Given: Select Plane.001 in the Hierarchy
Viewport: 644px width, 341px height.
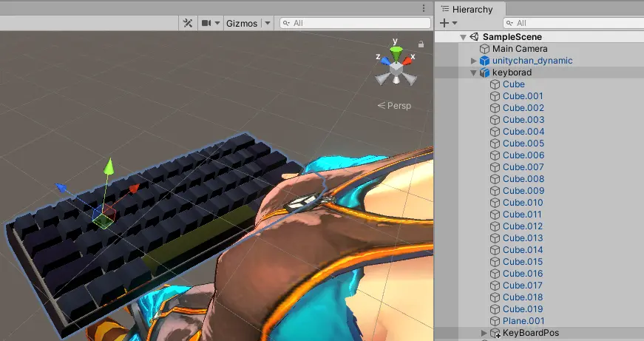Looking at the screenshot, I should point(523,321).
